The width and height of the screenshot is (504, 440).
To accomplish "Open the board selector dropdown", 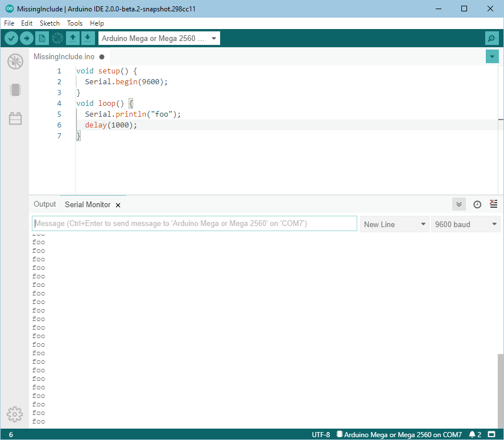I will (x=159, y=38).
